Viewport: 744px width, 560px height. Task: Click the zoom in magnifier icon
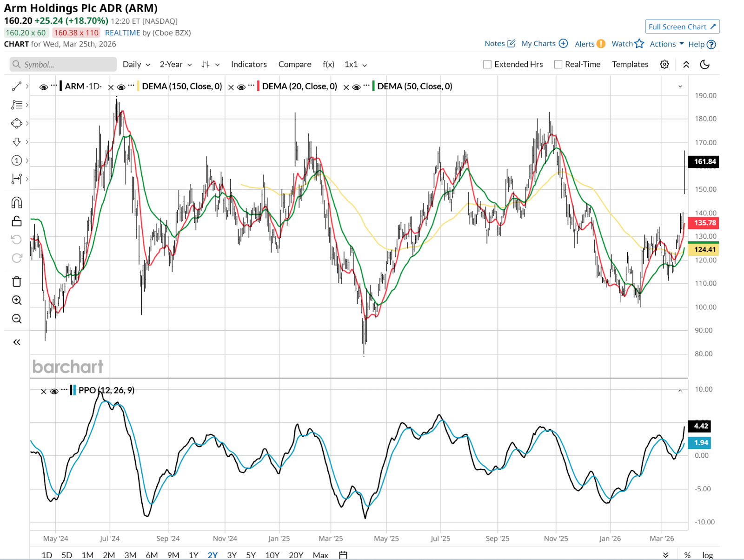click(x=17, y=300)
